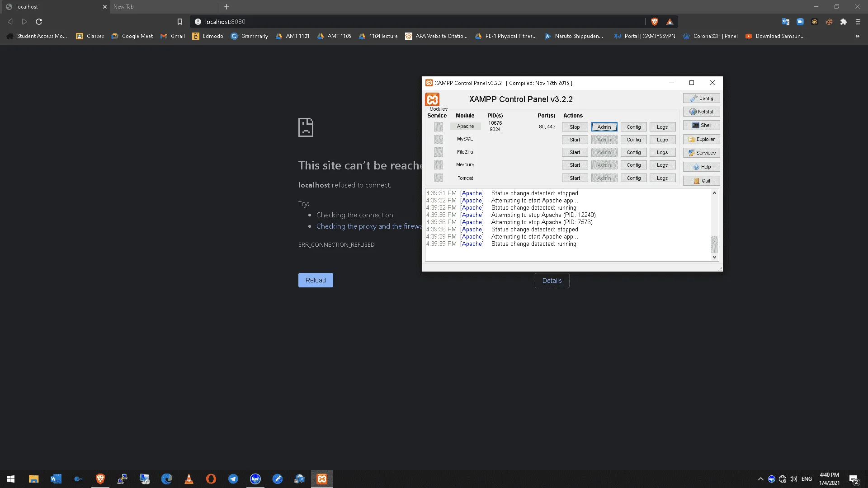Launch XAMPP Shell
The image size is (868, 488).
pyautogui.click(x=701, y=125)
